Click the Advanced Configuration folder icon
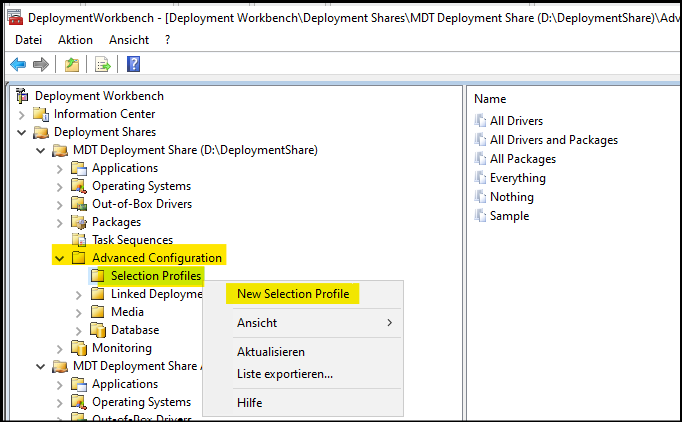 [x=79, y=258]
